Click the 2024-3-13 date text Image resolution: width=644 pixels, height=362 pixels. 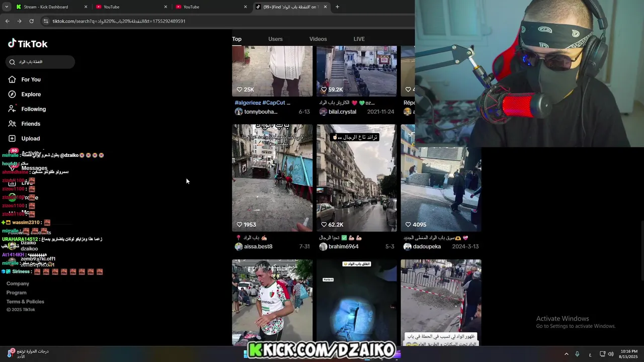pyautogui.click(x=465, y=246)
